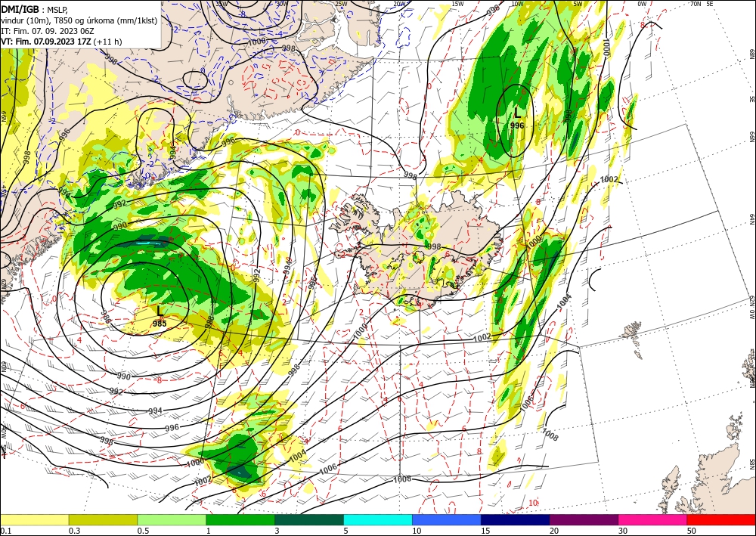Click the '0.3' legend scale value

pyautogui.click(x=74, y=531)
